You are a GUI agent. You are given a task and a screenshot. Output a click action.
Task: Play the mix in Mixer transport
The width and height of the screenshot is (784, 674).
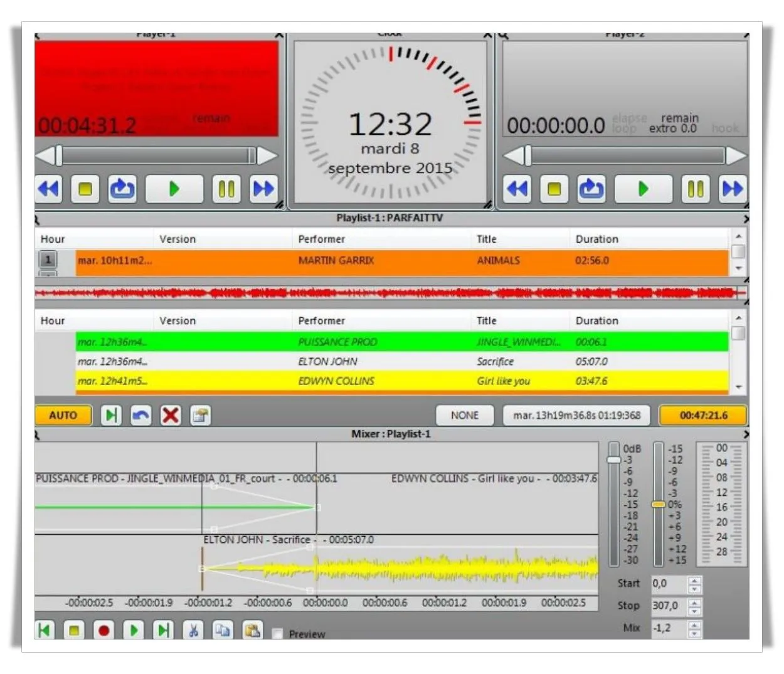pyautogui.click(x=133, y=630)
